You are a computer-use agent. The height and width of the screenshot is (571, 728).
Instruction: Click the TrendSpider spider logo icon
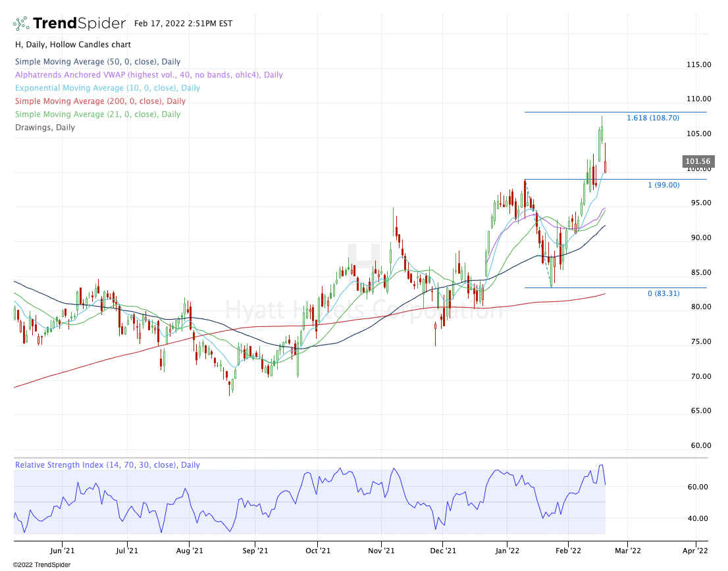pos(21,24)
